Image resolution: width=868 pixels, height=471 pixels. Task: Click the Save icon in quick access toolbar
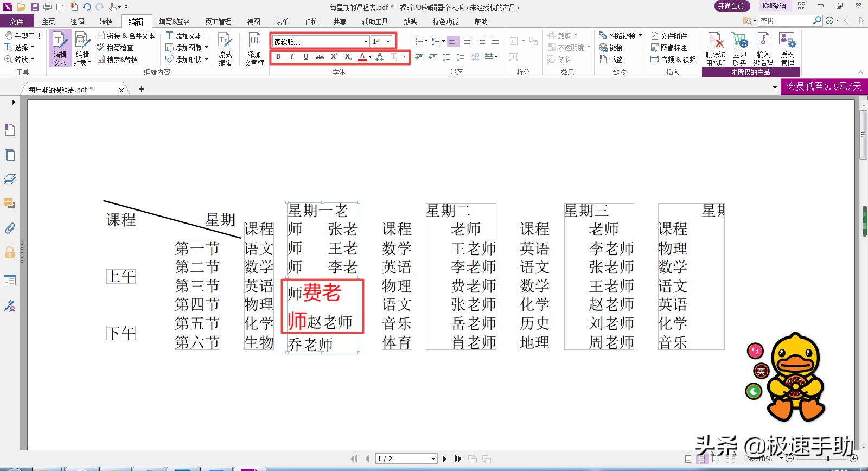coord(35,7)
